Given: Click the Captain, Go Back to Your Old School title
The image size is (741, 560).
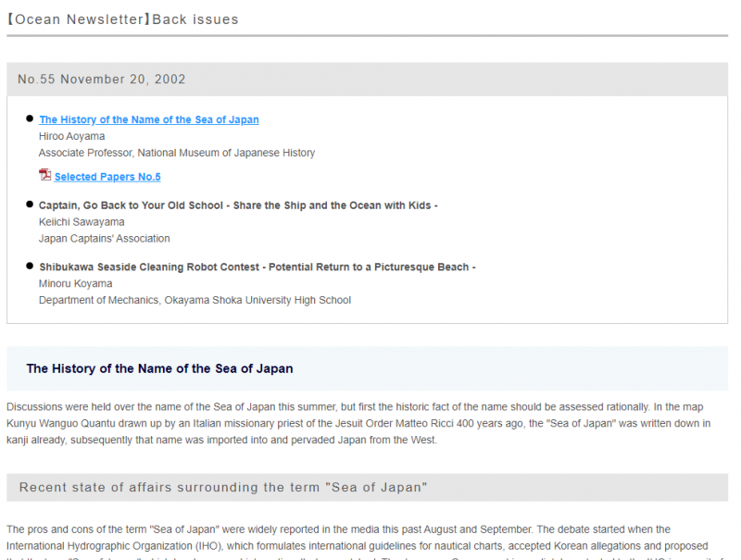Looking at the screenshot, I should coord(238,205).
